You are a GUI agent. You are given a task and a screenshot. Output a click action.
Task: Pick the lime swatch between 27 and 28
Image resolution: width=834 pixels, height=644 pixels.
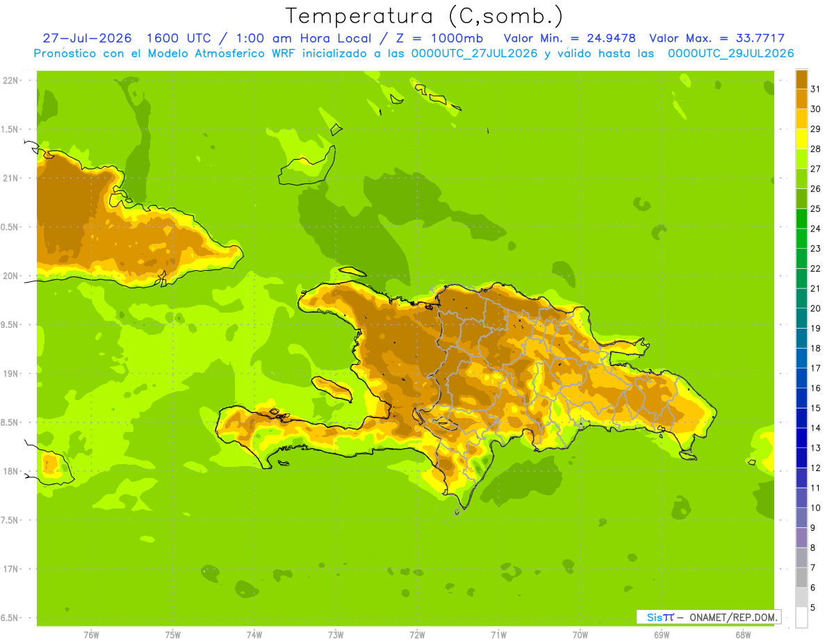801,158
